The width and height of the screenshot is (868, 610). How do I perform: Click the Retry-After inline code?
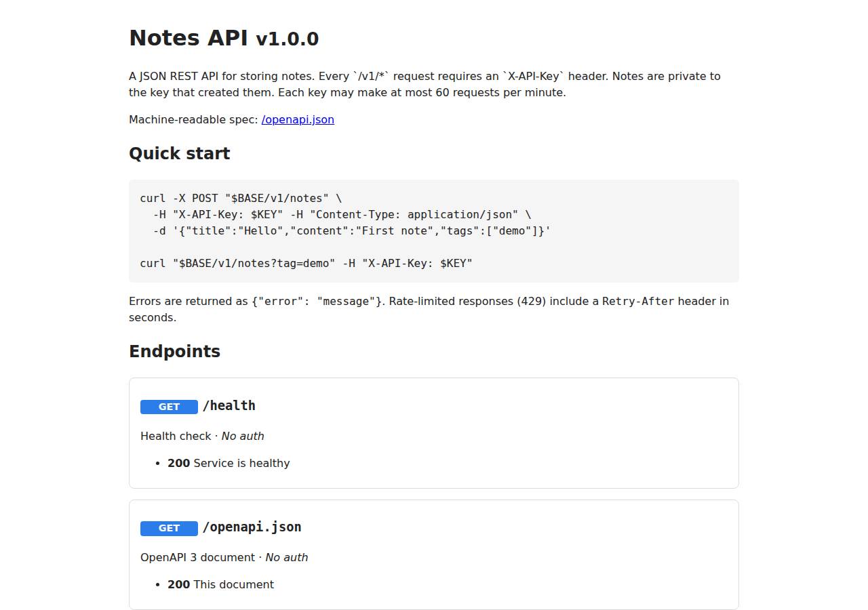(638, 301)
